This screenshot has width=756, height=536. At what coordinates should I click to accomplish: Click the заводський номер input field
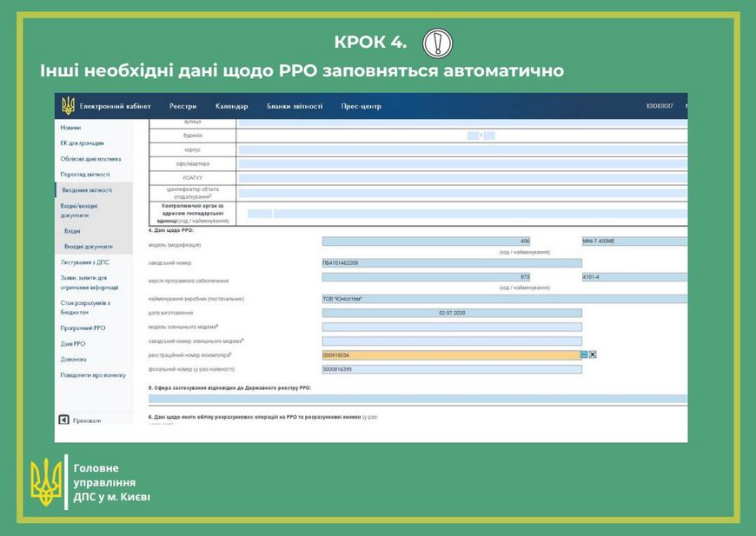[x=451, y=262]
